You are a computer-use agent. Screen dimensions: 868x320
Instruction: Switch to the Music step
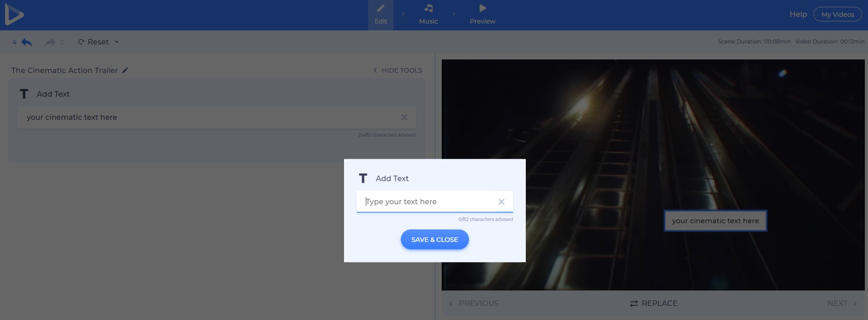pos(429,15)
